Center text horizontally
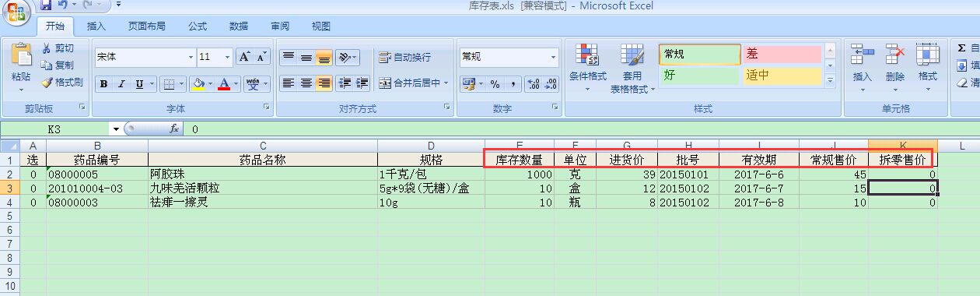This screenshot has height=296, width=980. [x=306, y=83]
